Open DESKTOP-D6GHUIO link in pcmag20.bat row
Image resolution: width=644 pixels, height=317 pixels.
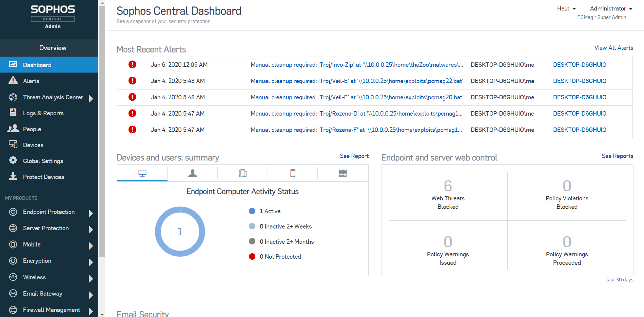pos(580,97)
